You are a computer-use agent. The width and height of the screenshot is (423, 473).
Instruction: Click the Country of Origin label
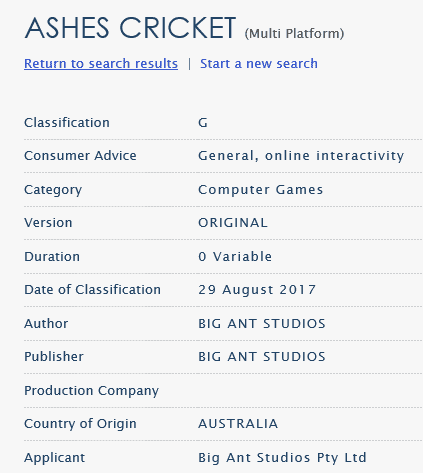pos(80,424)
